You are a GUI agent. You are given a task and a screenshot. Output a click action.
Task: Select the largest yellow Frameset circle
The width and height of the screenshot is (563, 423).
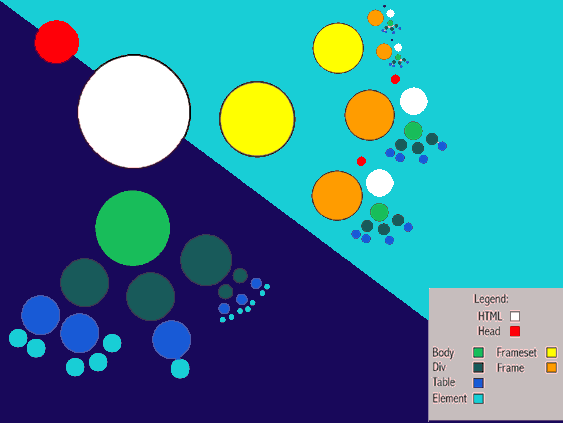[257, 119]
